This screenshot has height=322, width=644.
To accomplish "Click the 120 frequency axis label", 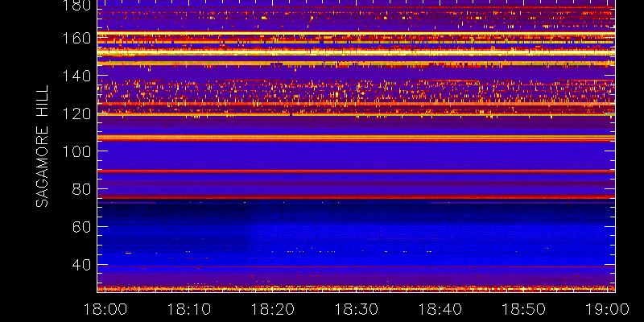I will (x=76, y=114).
